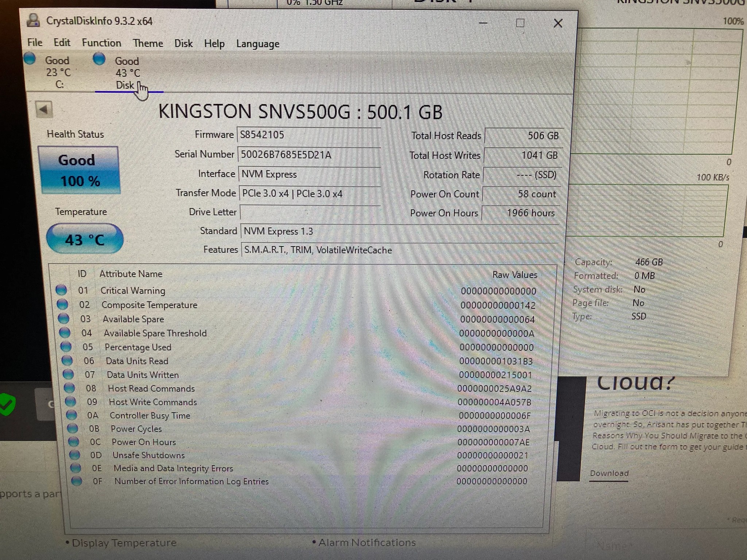747x560 pixels.
Task: Select the Unsafe Shutdowns attribute name
Action: click(x=148, y=455)
